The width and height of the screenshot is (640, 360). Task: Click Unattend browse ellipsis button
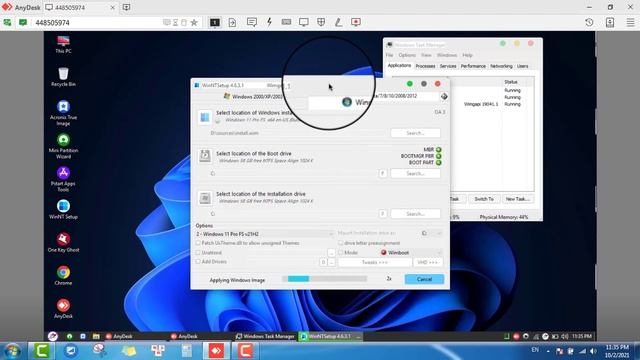[331, 253]
